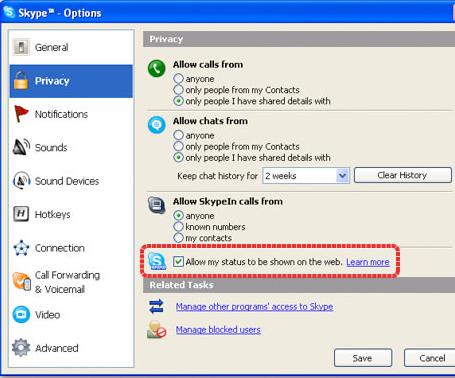Screen dimensions: 455x378
Task: Click the Connection network icon
Action: click(x=21, y=248)
